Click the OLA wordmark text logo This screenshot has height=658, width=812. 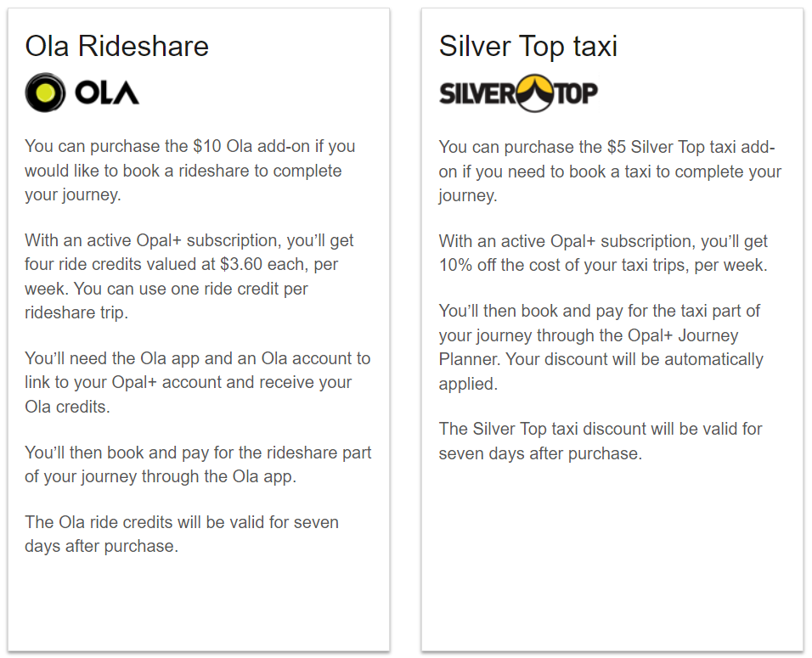107,93
